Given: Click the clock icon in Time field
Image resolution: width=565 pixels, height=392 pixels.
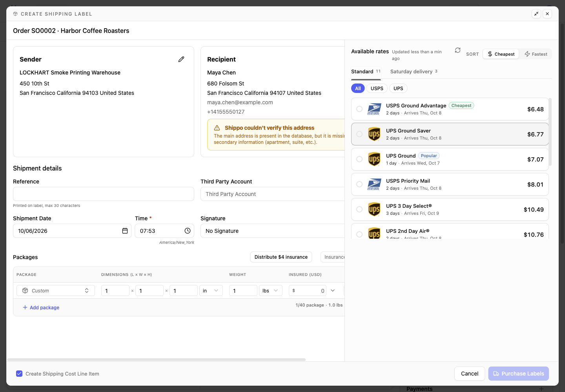Looking at the screenshot, I should (188, 231).
